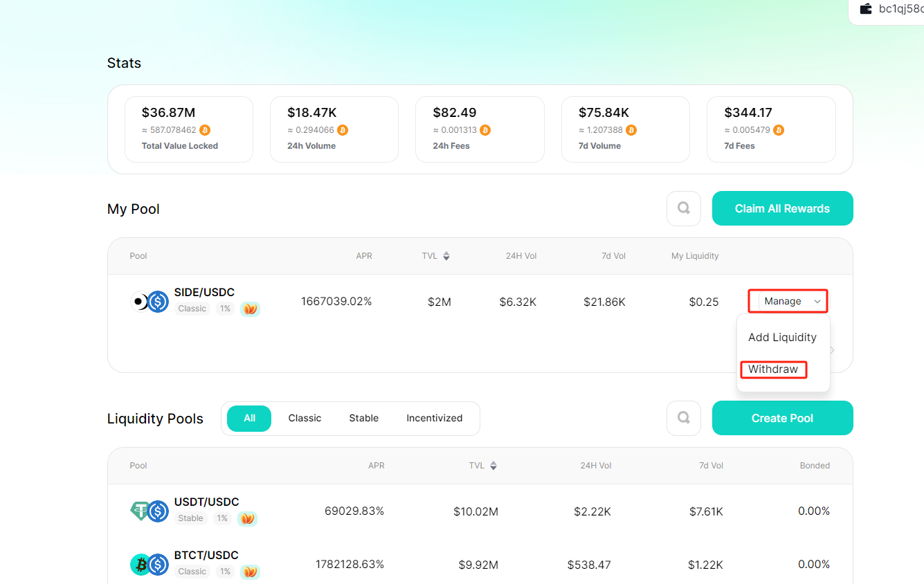The width and height of the screenshot is (924, 584).
Task: Open the BTCT/USDC pool name
Action: coord(206,556)
